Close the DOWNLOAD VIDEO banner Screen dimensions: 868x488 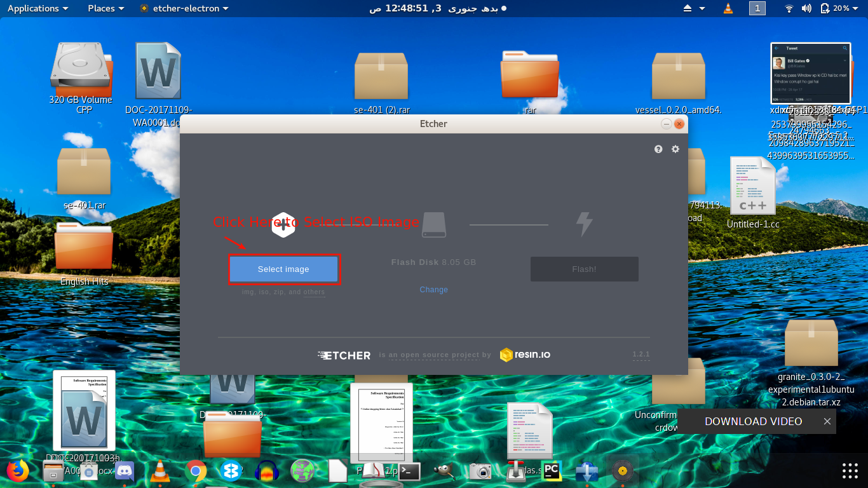coord(827,421)
